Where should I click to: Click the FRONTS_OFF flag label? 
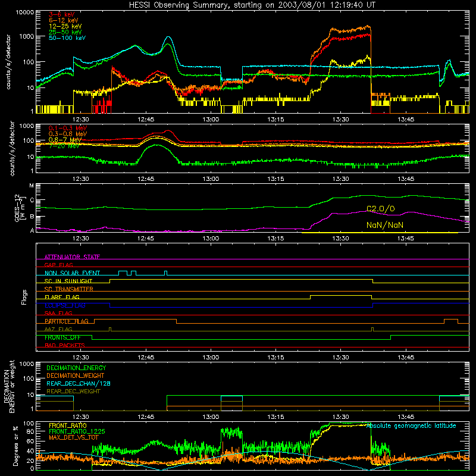[62, 337]
